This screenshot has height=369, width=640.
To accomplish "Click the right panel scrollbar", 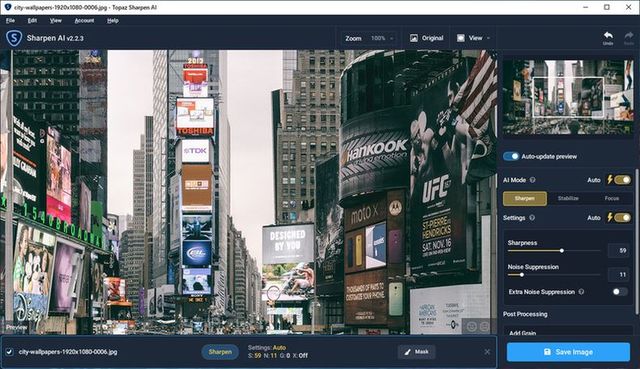I will tap(637, 241).
